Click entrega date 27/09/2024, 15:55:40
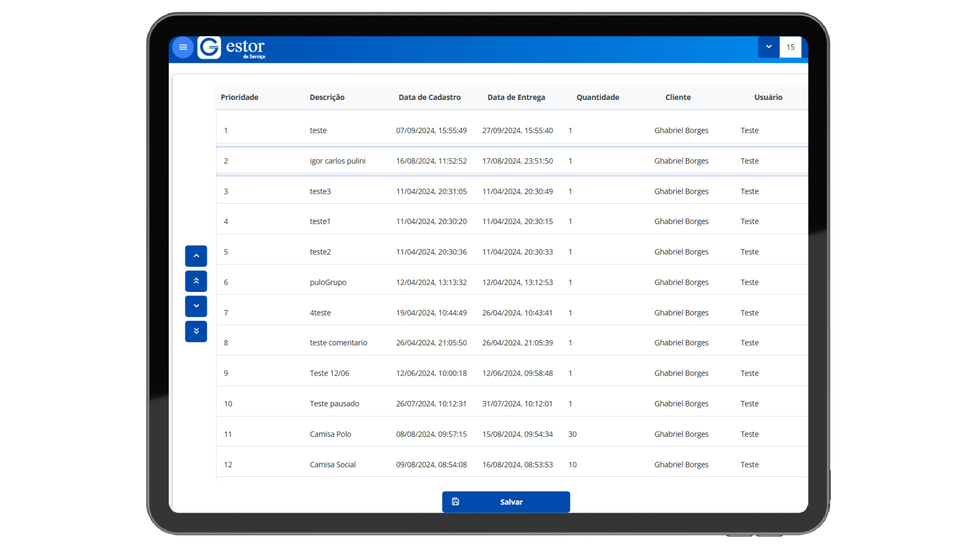Image resolution: width=980 pixels, height=551 pixels. click(518, 131)
